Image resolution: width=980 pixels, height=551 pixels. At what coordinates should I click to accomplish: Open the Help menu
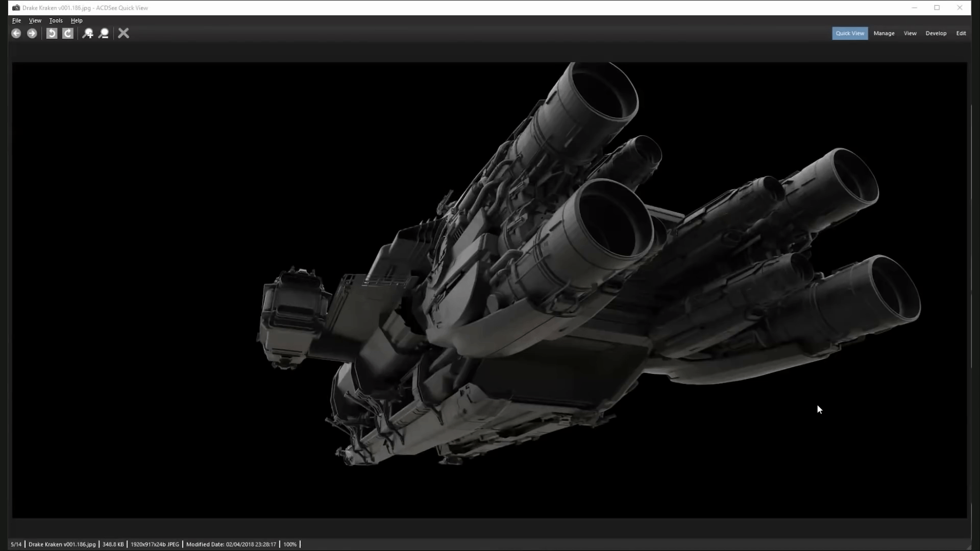(x=77, y=20)
